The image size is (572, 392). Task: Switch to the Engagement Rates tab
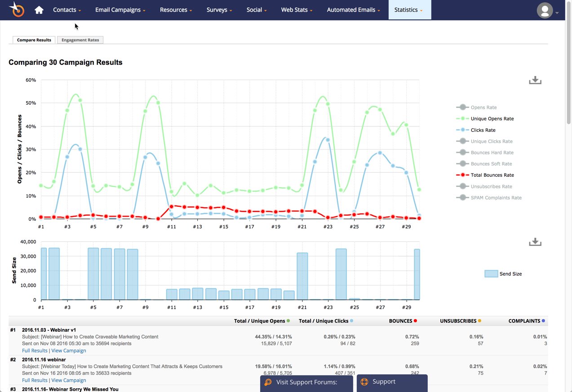tap(80, 40)
